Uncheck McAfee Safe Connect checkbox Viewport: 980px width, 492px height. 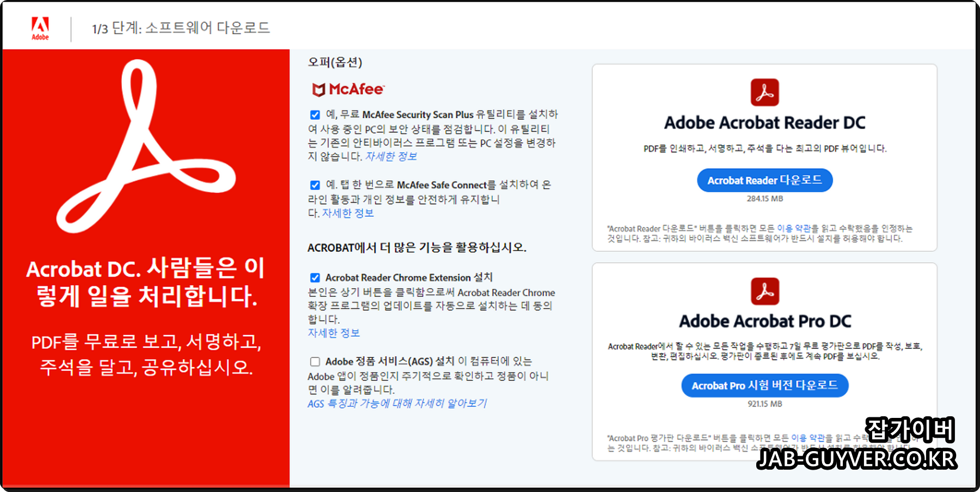[x=315, y=185]
